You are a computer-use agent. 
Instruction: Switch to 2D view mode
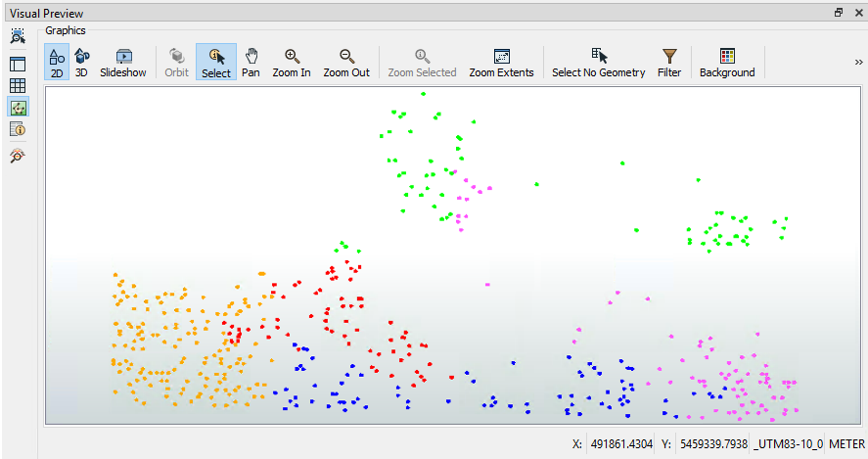pyautogui.click(x=57, y=63)
